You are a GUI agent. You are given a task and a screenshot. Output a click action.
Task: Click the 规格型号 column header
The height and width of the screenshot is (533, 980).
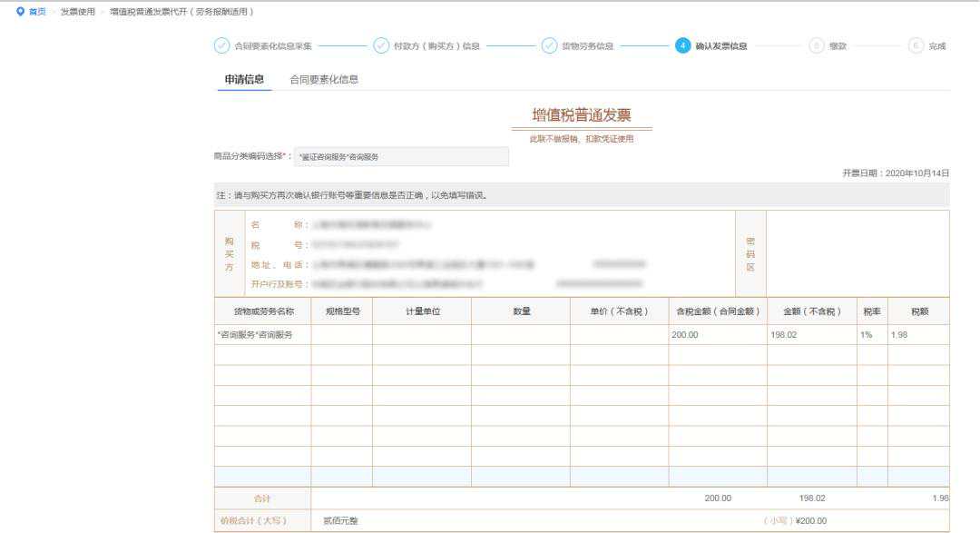pos(341,311)
